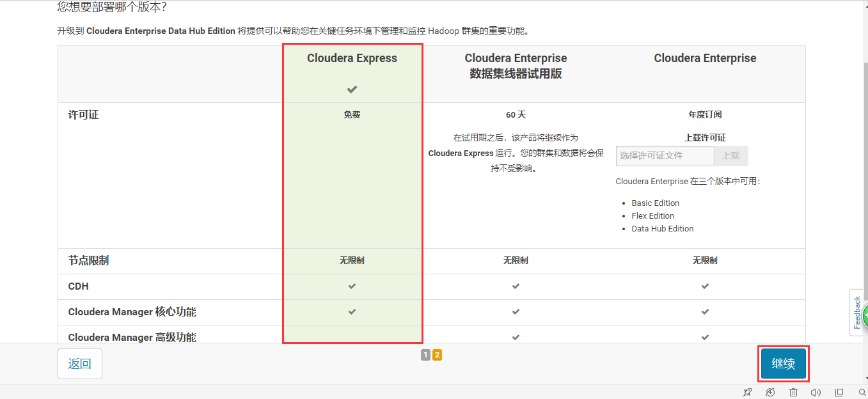Select the Cloudera Express edition heading

352,58
